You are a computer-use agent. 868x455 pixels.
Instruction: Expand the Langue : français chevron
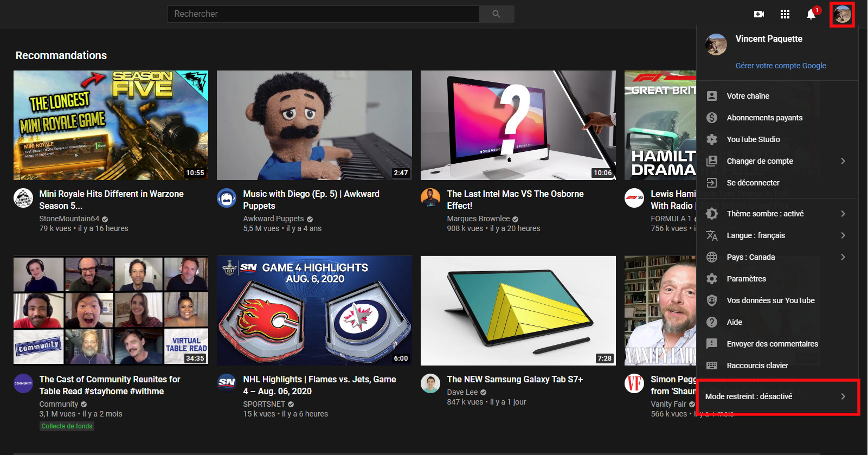pyautogui.click(x=843, y=235)
